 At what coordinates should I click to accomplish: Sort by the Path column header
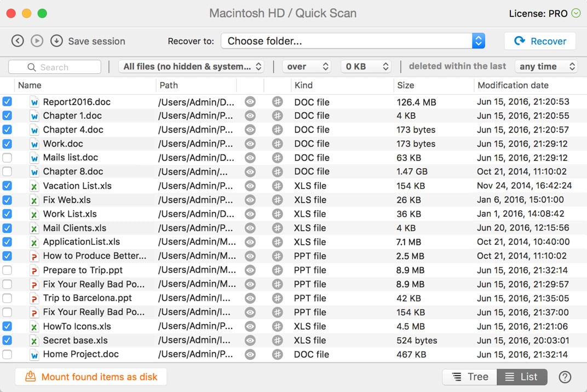point(196,85)
